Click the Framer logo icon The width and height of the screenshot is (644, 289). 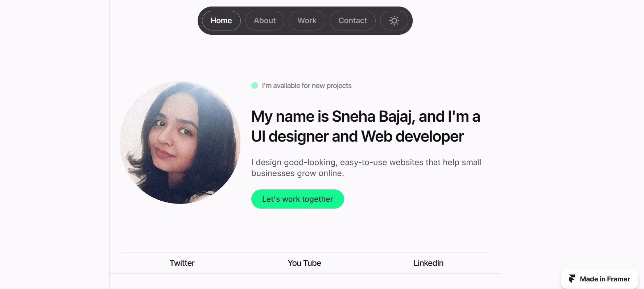click(572, 279)
